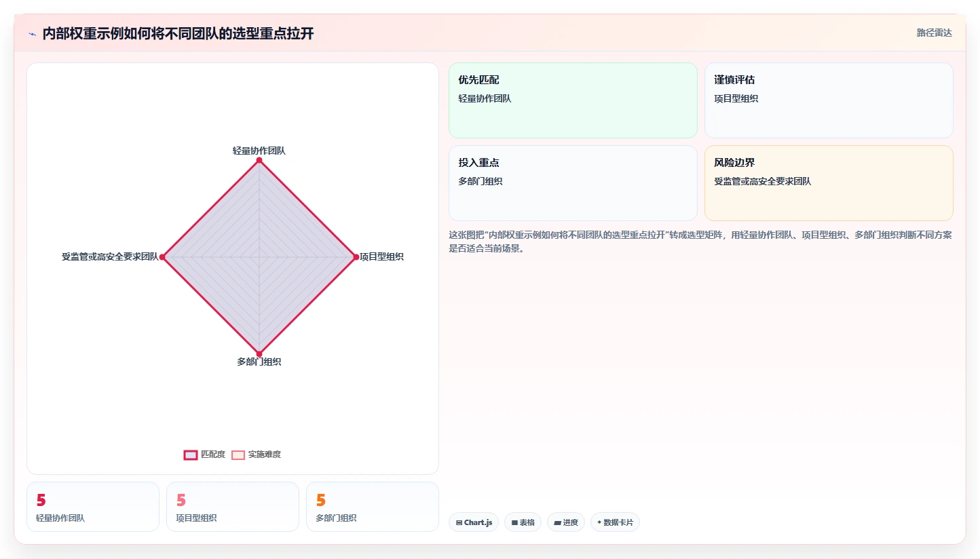Click the 项目型组织 stat card showing 5
The height and width of the screenshot is (559, 980).
click(x=233, y=507)
